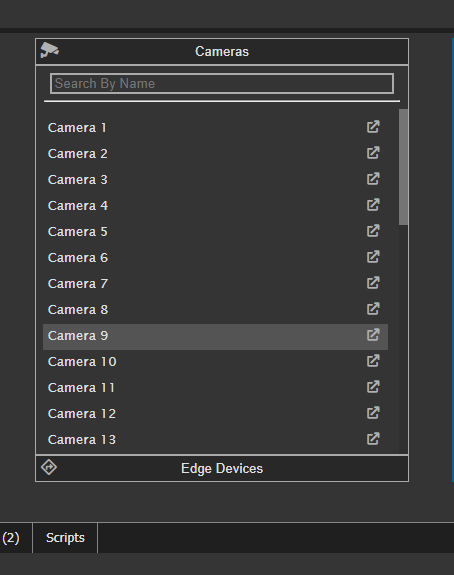
Task: Pop out Camera 5 using its icon
Action: (373, 231)
